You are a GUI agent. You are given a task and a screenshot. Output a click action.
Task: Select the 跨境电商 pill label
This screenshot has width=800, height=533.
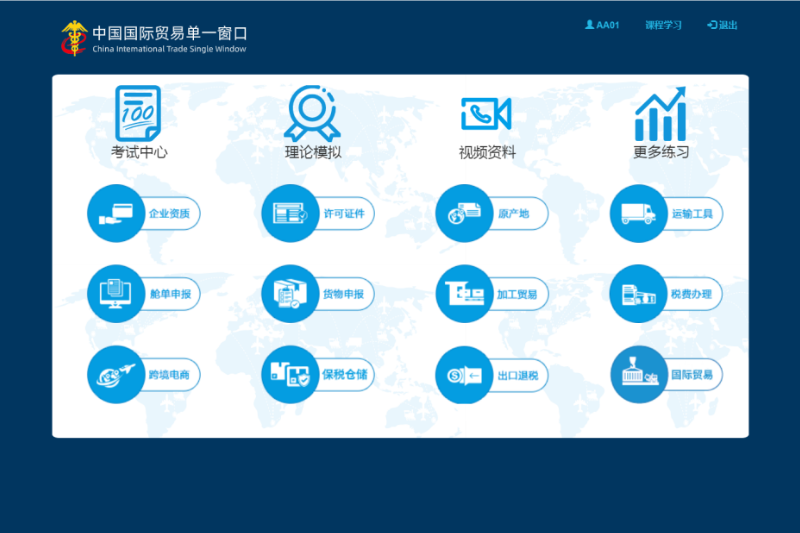(x=169, y=375)
